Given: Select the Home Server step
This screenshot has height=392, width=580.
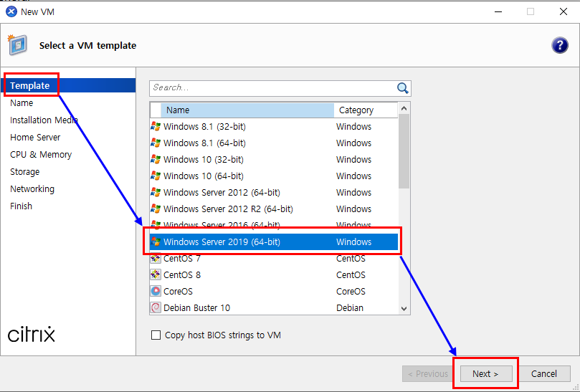Looking at the screenshot, I should coord(35,137).
